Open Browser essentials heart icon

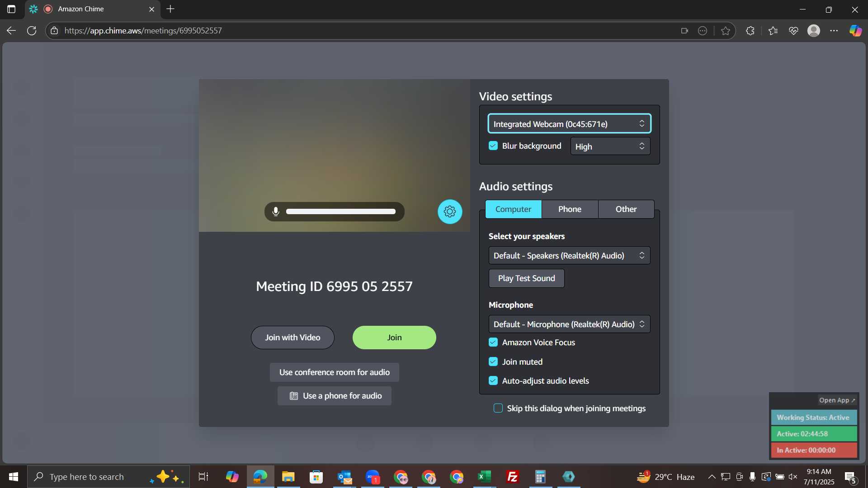point(793,31)
